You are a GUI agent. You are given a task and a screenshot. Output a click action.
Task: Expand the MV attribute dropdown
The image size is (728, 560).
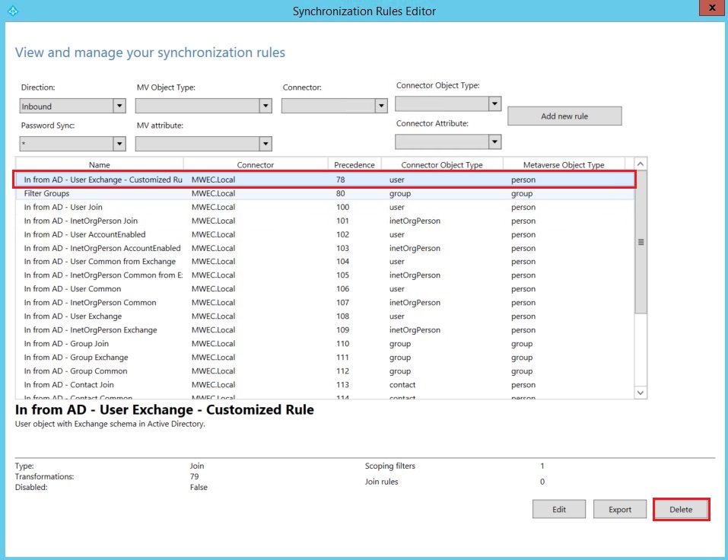tap(265, 144)
